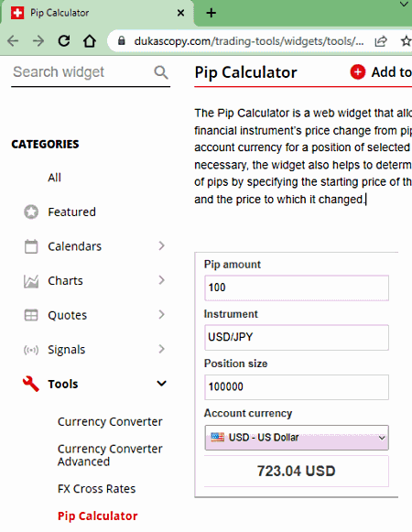This screenshot has height=532, width=412.
Task: Reload the page with refresh icon
Action: [x=64, y=41]
